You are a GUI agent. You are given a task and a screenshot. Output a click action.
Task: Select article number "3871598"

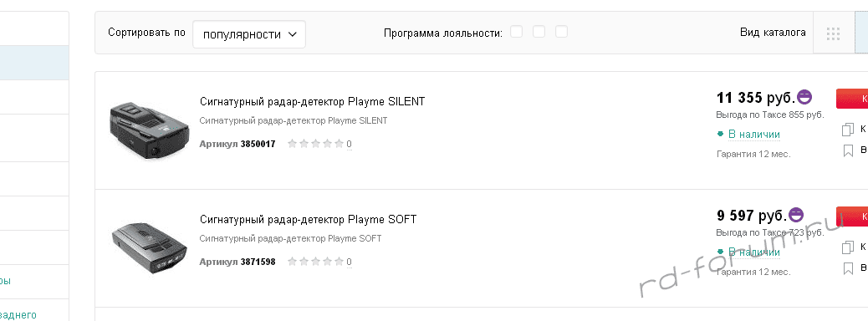(258, 262)
